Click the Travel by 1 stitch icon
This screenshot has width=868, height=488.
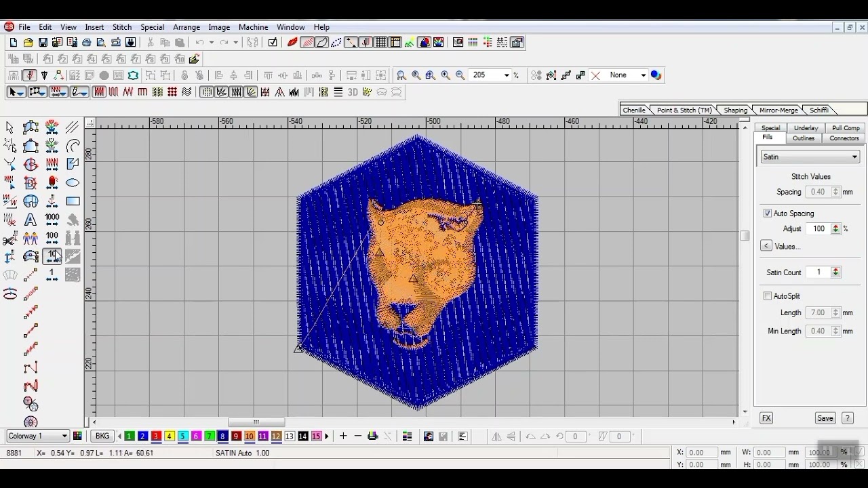[52, 274]
